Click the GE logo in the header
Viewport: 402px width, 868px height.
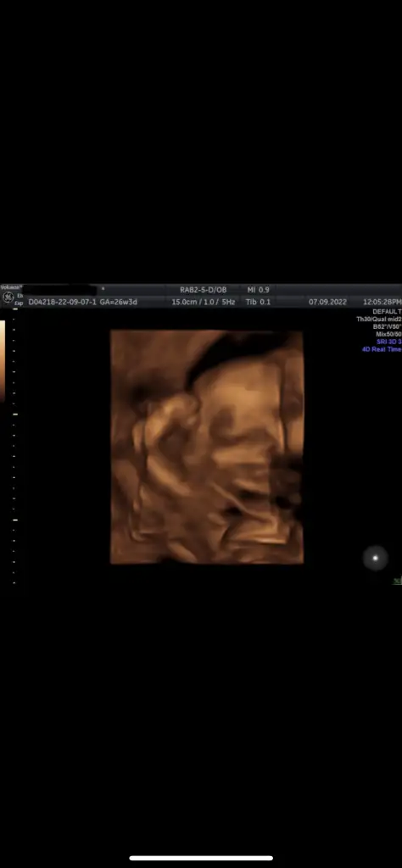[x=8, y=298]
